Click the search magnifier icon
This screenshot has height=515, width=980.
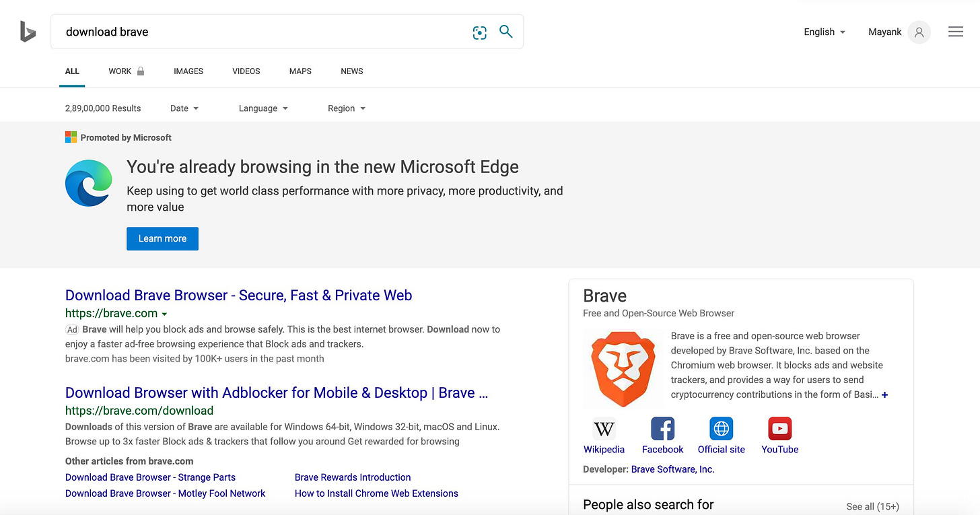click(506, 32)
